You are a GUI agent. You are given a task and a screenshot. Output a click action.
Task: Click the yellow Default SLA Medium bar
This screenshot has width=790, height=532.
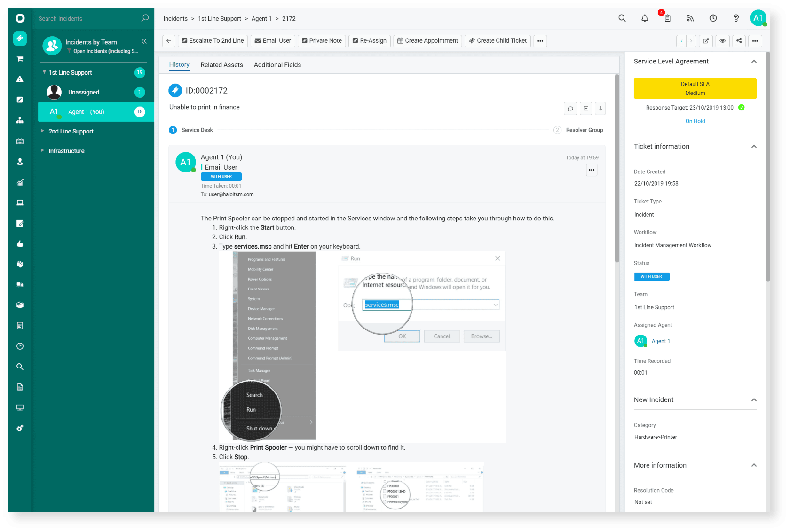695,88
